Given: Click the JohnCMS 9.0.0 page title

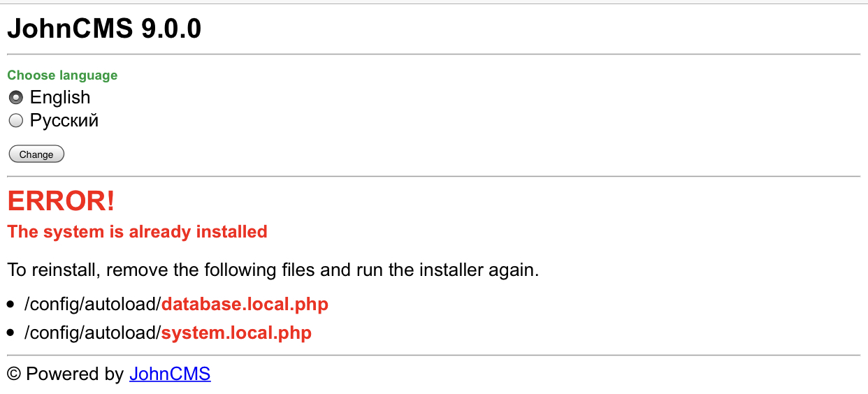Looking at the screenshot, I should point(104,29).
